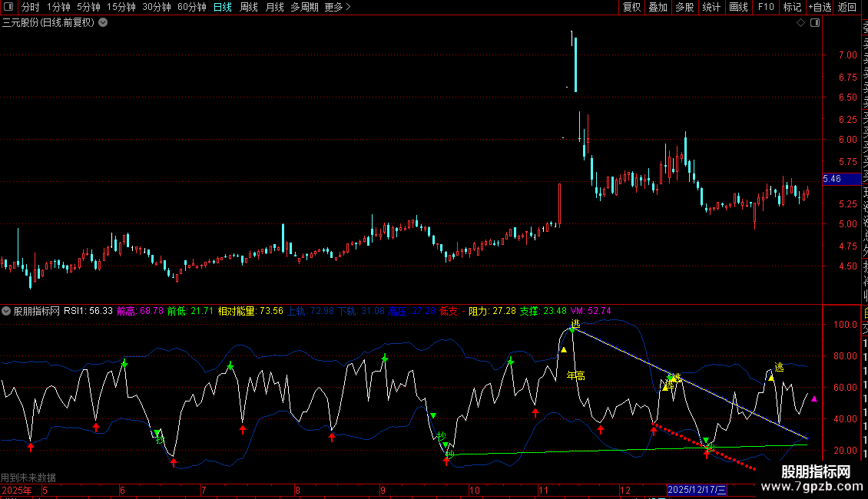
Task: Select the 1分钟 period
Action: pyautogui.click(x=58, y=7)
